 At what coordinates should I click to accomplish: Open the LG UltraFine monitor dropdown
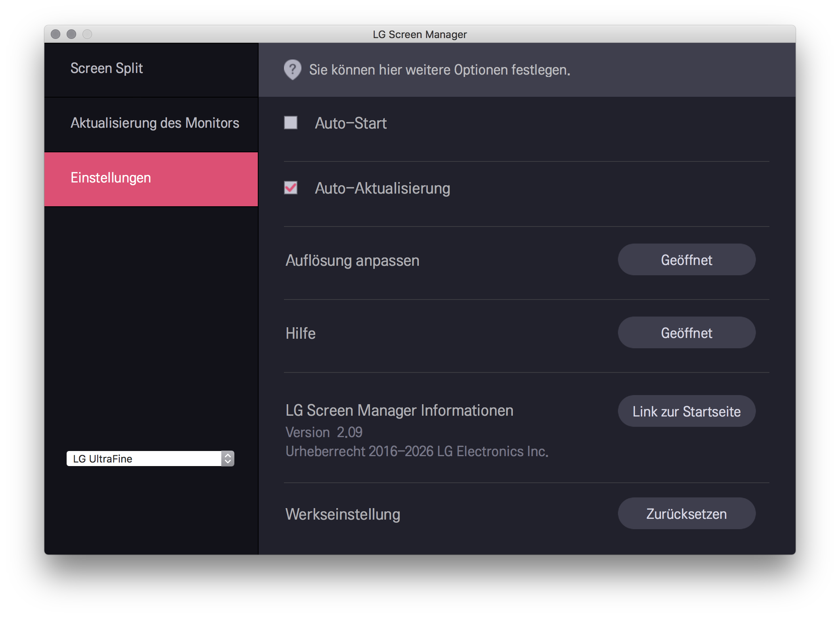pyautogui.click(x=144, y=459)
